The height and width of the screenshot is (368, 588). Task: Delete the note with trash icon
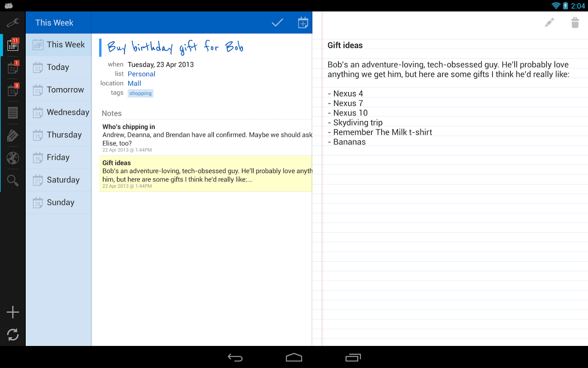pos(575,22)
